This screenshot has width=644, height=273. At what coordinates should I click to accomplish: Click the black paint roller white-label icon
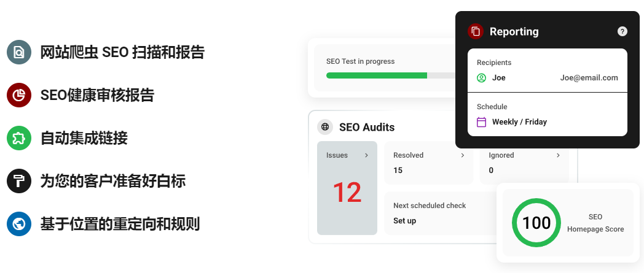tap(19, 181)
